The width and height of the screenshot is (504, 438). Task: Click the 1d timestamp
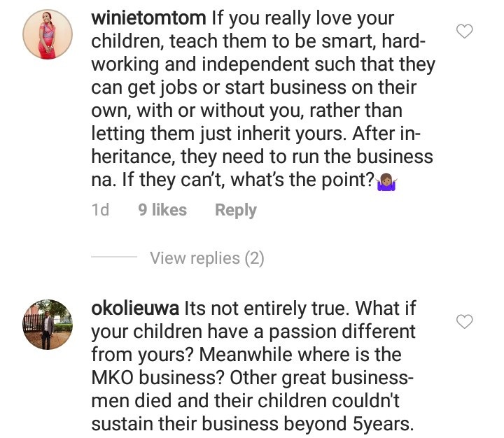coord(101,210)
